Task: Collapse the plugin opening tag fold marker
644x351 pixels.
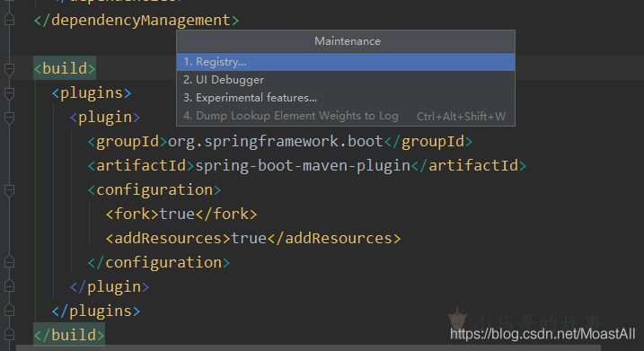Action: click(9, 118)
